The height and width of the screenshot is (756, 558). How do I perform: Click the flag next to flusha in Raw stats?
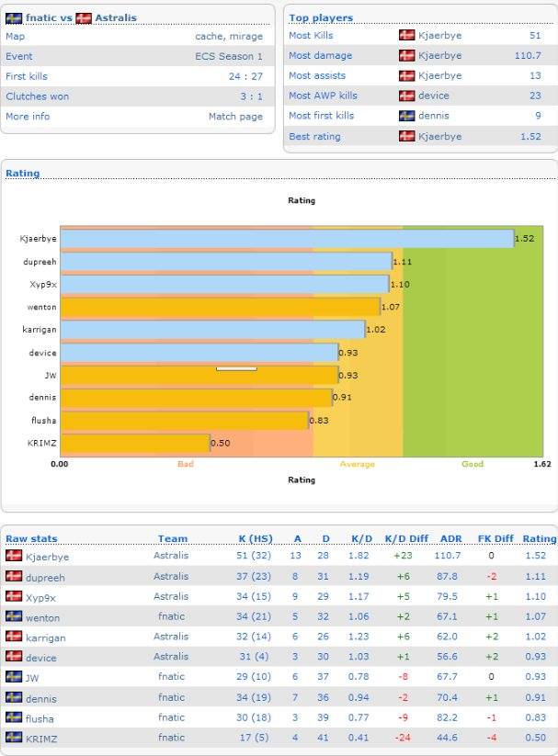14,717
